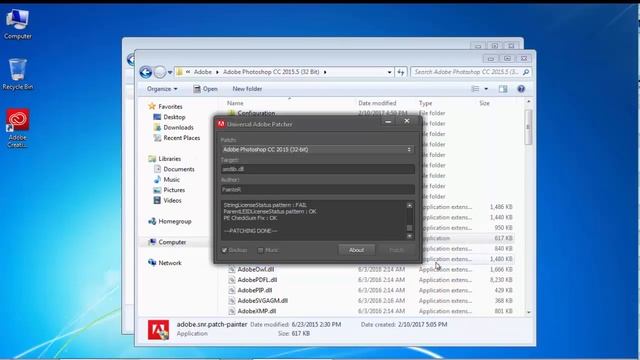
Task: Expand the arrow after Adobe Photoshop CC 2015.5 breadcrumb
Action: (x=325, y=72)
